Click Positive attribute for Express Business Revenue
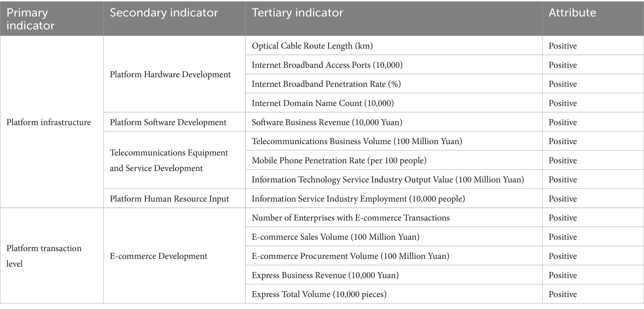 563,275
